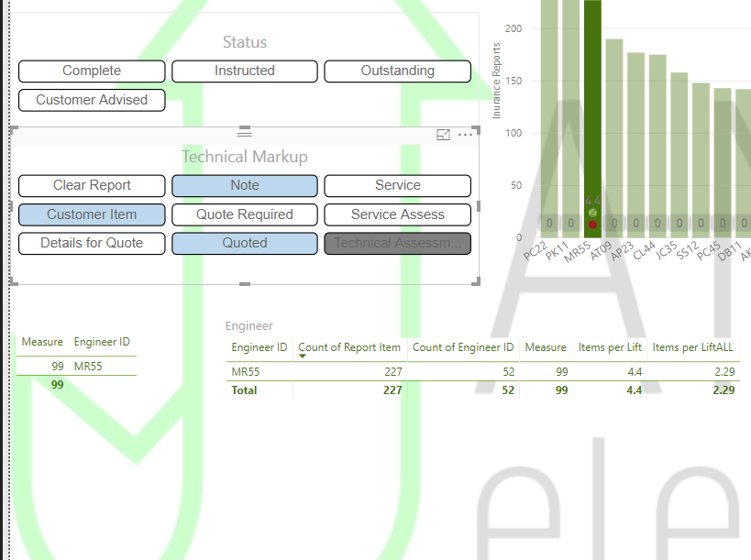The height and width of the screenshot is (560, 751).
Task: Select the Customer Advised status button
Action: coord(92,100)
